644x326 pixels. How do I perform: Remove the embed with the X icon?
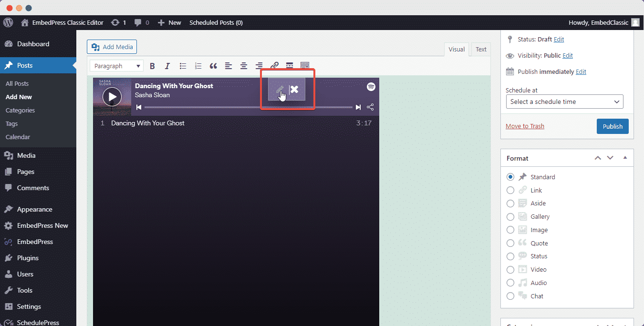coord(294,89)
